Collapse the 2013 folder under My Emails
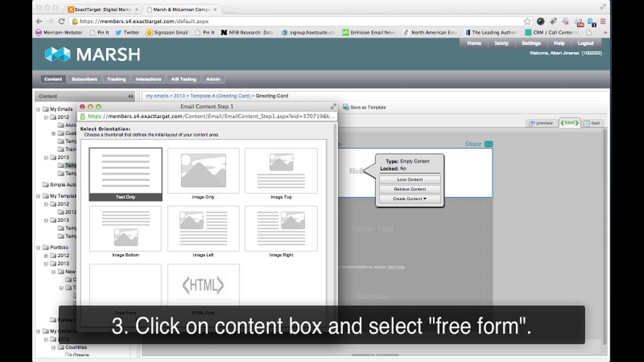 (46, 157)
